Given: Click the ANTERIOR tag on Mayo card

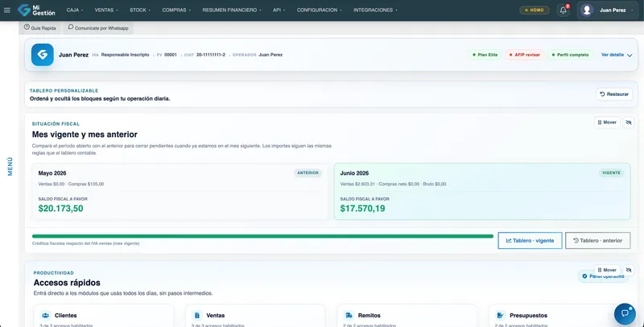Looking at the screenshot, I should click(x=308, y=173).
